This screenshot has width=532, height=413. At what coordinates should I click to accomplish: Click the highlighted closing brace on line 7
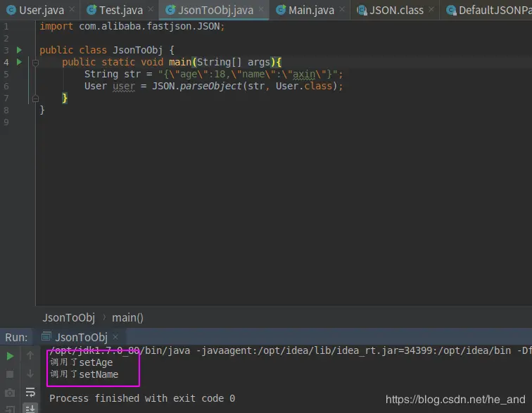click(x=65, y=99)
